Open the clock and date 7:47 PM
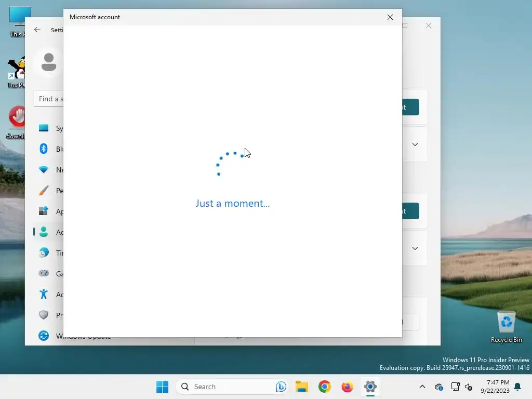 [495, 387]
